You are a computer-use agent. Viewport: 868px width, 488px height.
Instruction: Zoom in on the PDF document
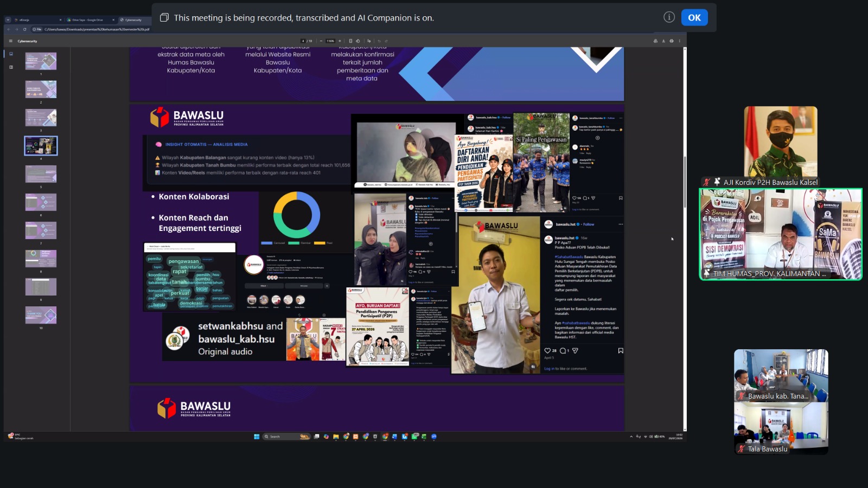pyautogui.click(x=340, y=41)
